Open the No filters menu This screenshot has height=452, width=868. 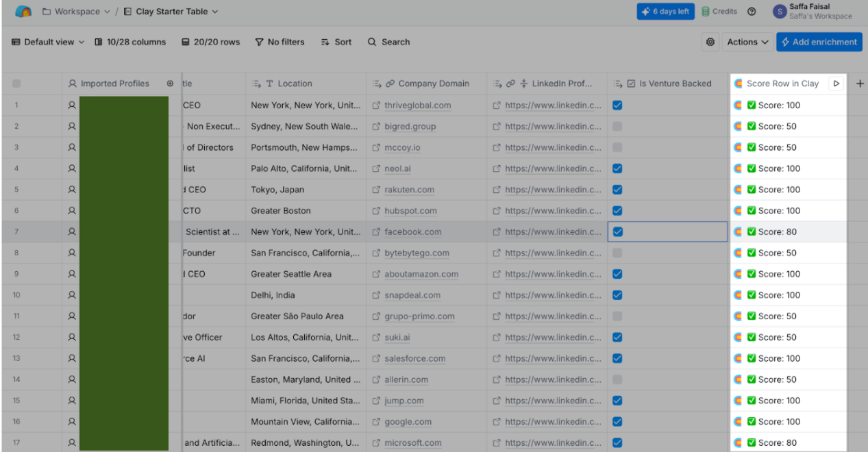(280, 42)
